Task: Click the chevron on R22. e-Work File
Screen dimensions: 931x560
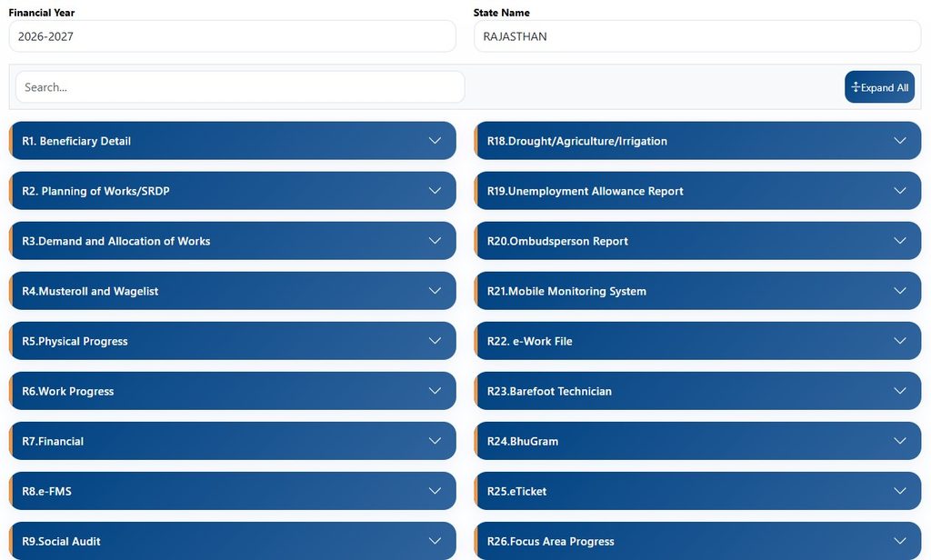Action: click(900, 341)
